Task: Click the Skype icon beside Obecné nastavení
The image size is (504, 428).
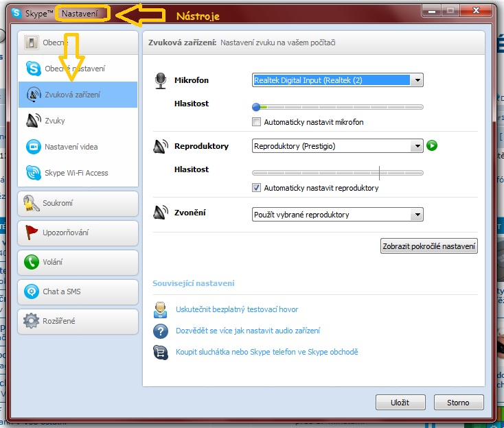Action: (34, 69)
